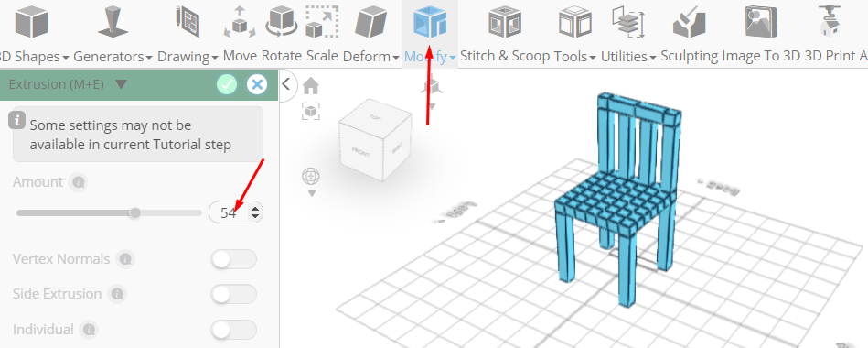The width and height of the screenshot is (868, 348).
Task: Select the Sculpting tool icon
Action: pos(690,22)
